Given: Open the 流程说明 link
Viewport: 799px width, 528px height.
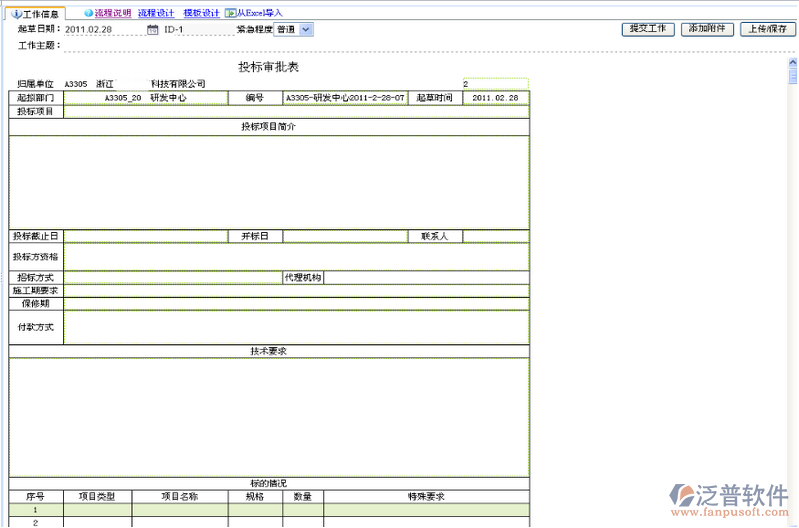Looking at the screenshot, I should pos(112,14).
